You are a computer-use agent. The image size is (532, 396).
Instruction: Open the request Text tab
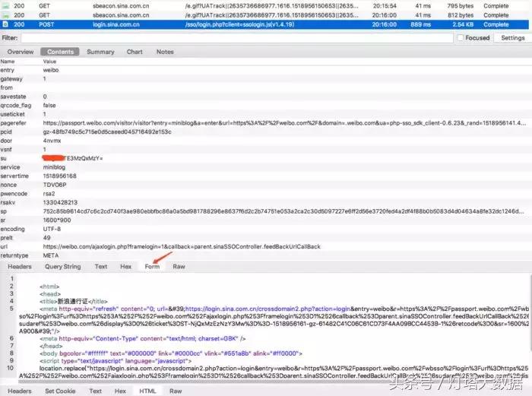pos(101,266)
